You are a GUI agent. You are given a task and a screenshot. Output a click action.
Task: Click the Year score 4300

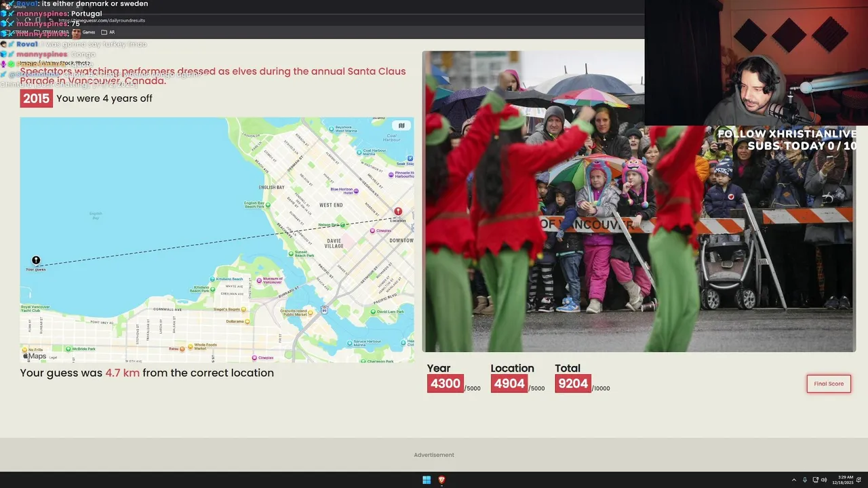pyautogui.click(x=446, y=384)
